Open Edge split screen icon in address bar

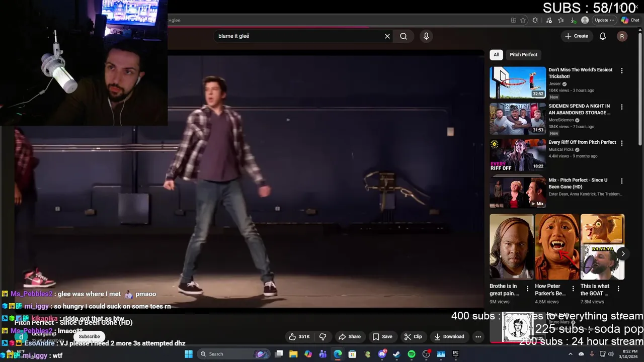tap(513, 20)
